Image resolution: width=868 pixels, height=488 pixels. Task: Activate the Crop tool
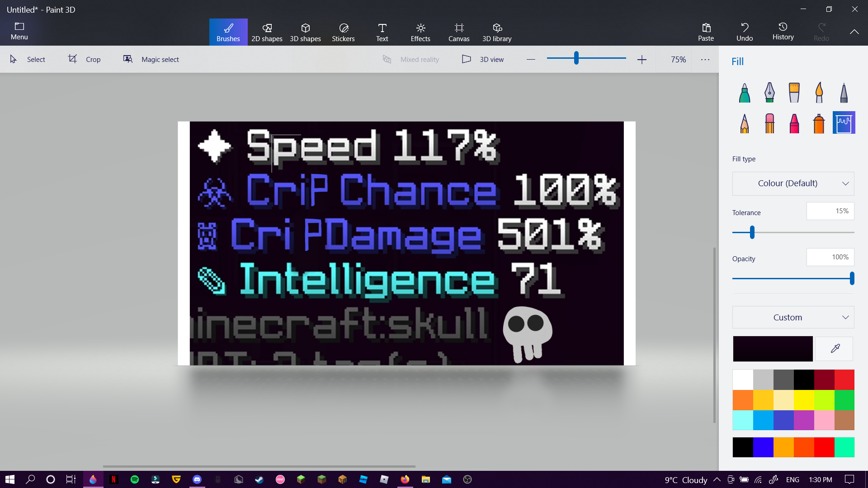[84, 59]
